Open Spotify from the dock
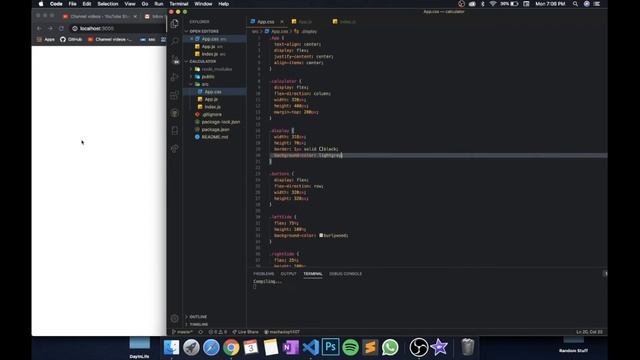Image resolution: width=640 pixels, height=360 pixels. point(351,348)
